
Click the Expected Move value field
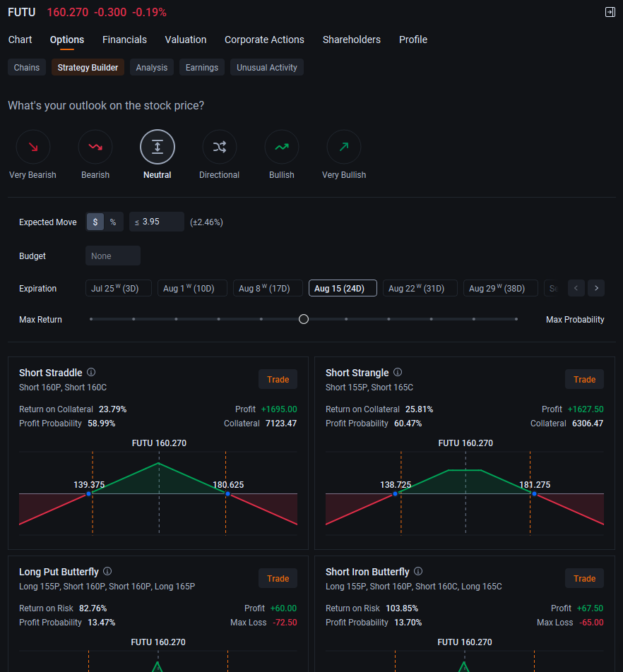tap(157, 222)
